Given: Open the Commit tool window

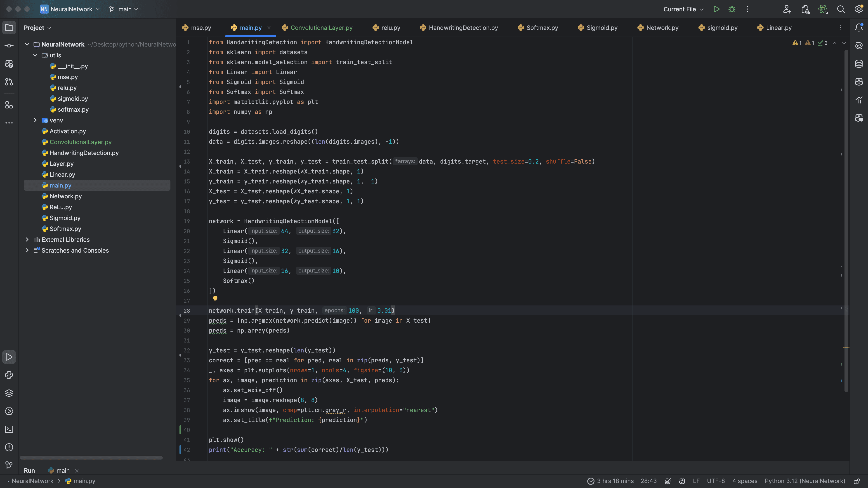Looking at the screenshot, I should pos(9,45).
